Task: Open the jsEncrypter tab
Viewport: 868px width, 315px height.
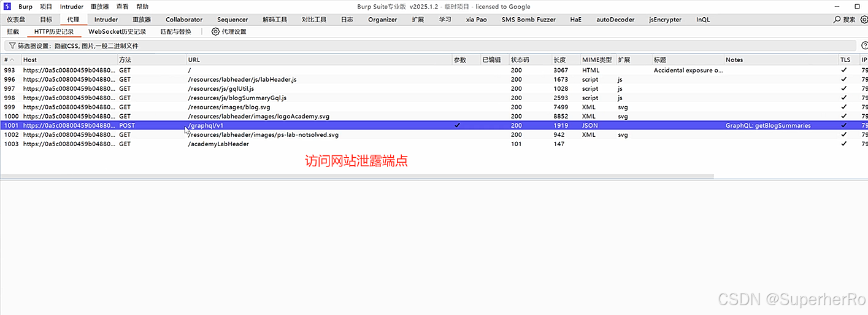Action: [665, 20]
